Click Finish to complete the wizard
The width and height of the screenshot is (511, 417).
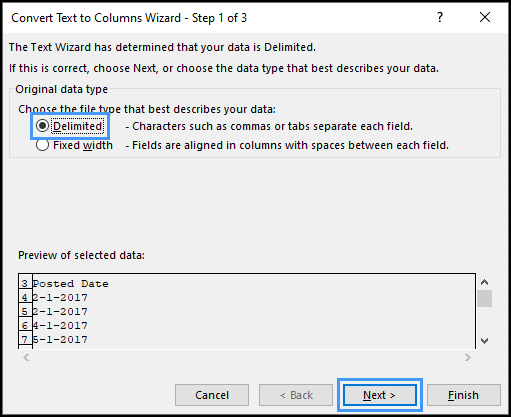[x=464, y=395]
